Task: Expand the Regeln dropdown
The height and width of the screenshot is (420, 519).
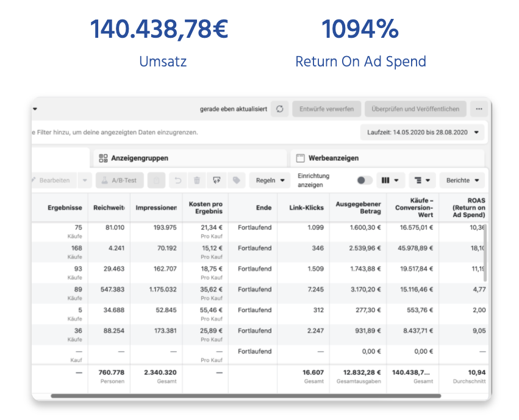Action: (270, 180)
